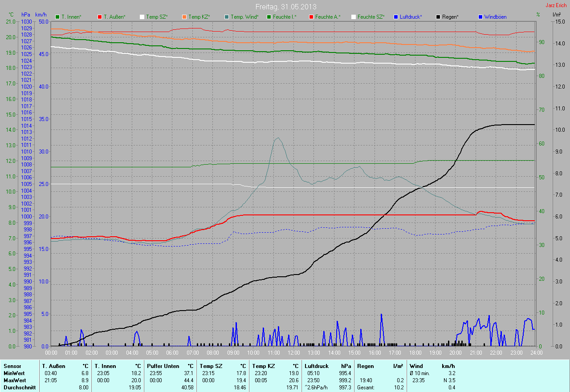
Task: Click the chart title Freitag, 31.05.2013
Action: [x=285, y=7]
